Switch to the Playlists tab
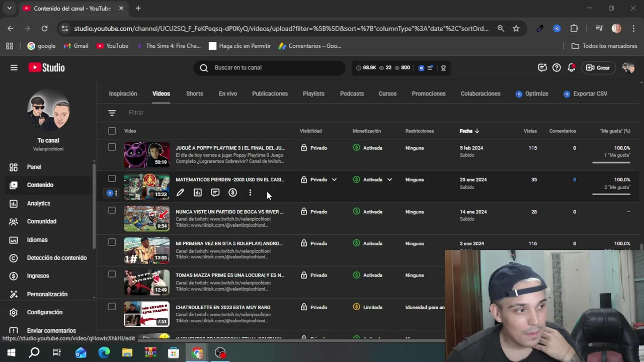This screenshot has height=362, width=644. pos(313,94)
